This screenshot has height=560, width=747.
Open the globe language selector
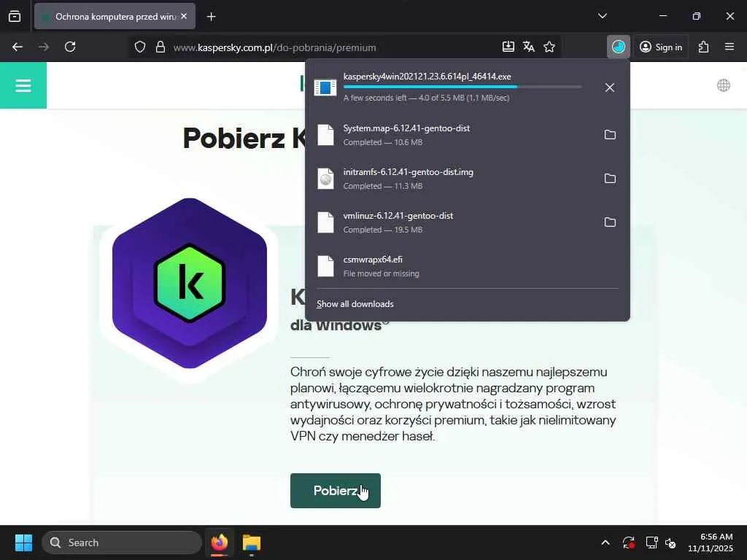point(723,85)
